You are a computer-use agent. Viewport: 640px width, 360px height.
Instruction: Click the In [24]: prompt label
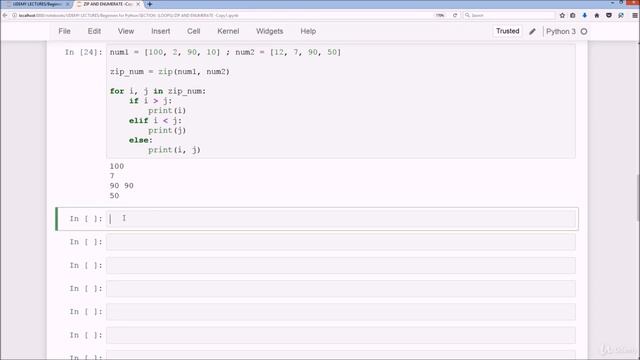pyautogui.click(x=83, y=52)
